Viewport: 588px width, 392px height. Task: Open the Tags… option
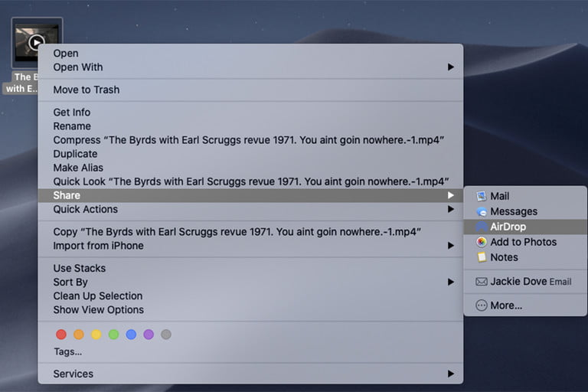click(67, 352)
